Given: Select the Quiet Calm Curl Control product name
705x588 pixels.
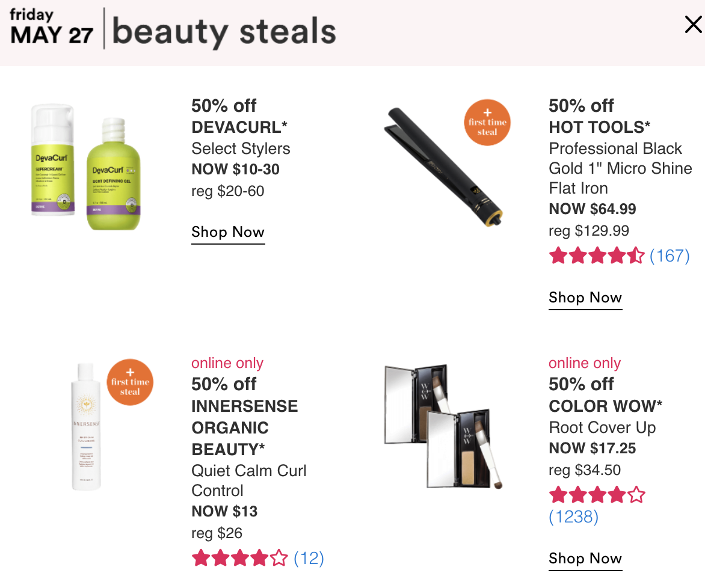Looking at the screenshot, I should (x=248, y=480).
